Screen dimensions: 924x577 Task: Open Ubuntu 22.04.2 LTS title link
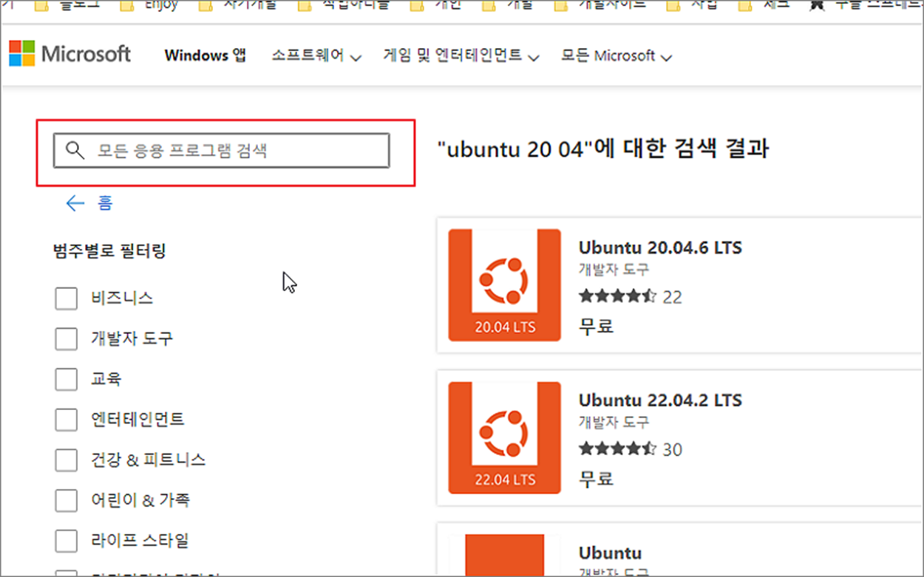coord(660,400)
